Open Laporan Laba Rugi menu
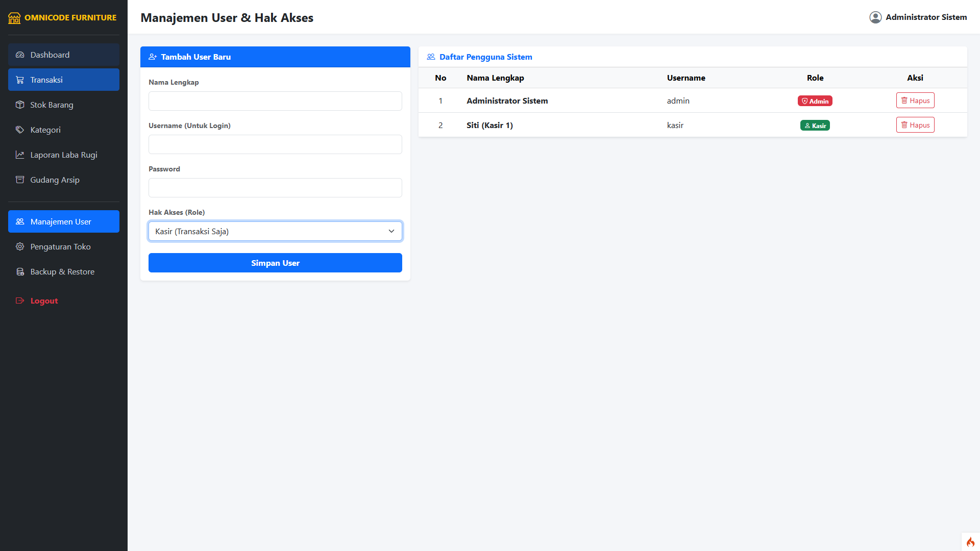This screenshot has height=551, width=980. pyautogui.click(x=63, y=155)
